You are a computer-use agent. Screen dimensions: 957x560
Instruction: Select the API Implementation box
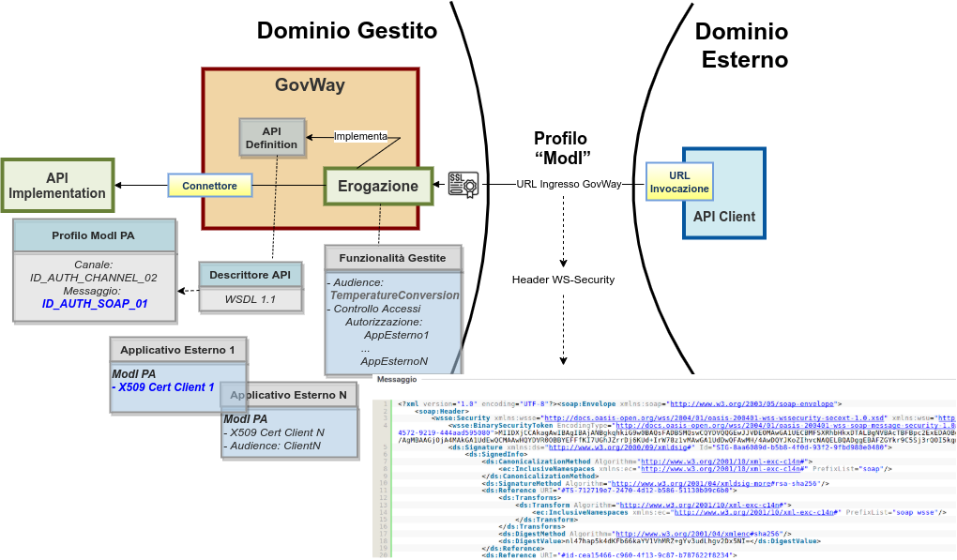pyautogui.click(x=57, y=186)
